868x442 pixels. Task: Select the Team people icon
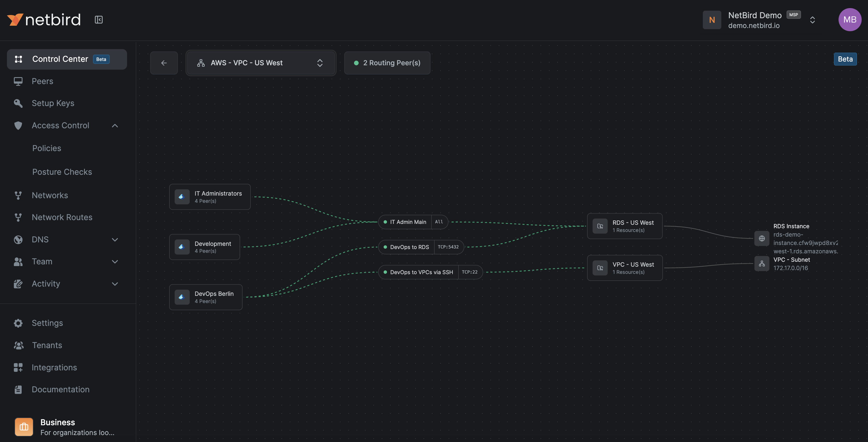[x=18, y=262]
